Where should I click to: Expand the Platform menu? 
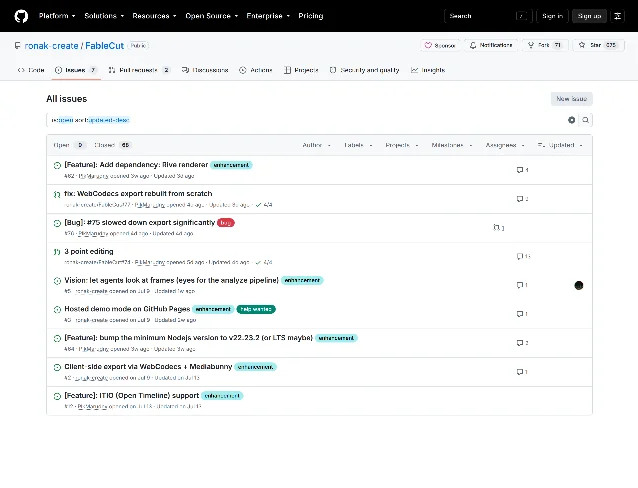pyautogui.click(x=57, y=16)
